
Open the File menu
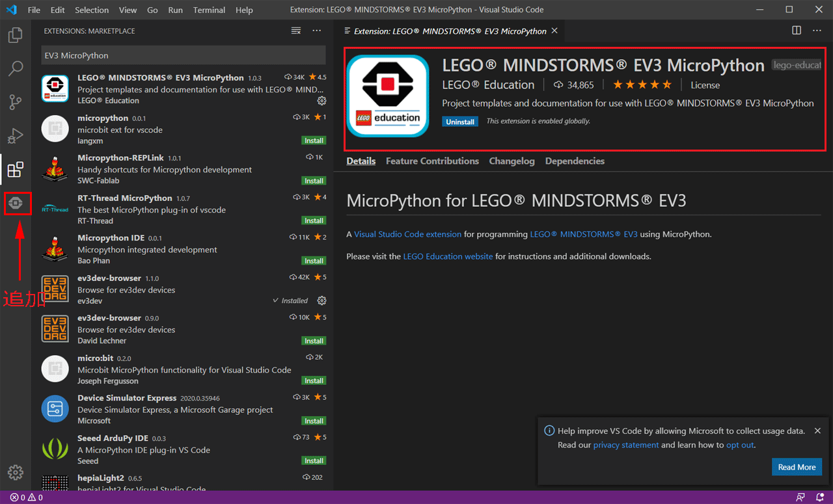[34, 10]
